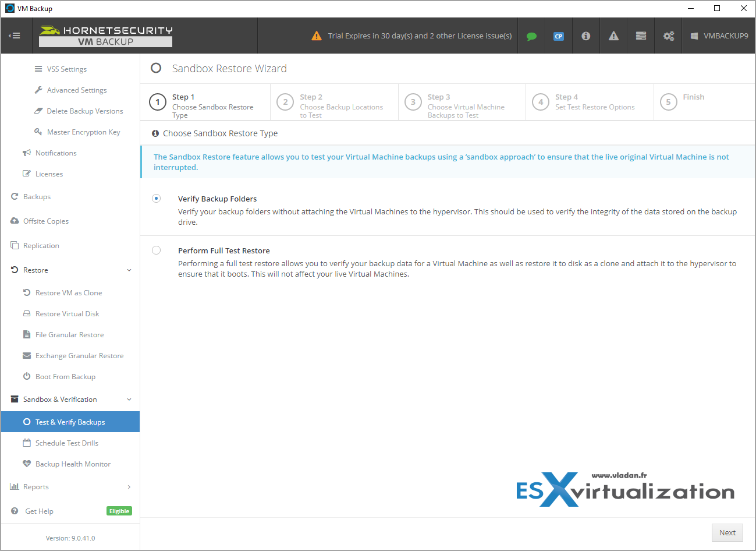756x551 pixels.
Task: Click the Version: 9.0.41.0 text
Action: tap(70, 538)
